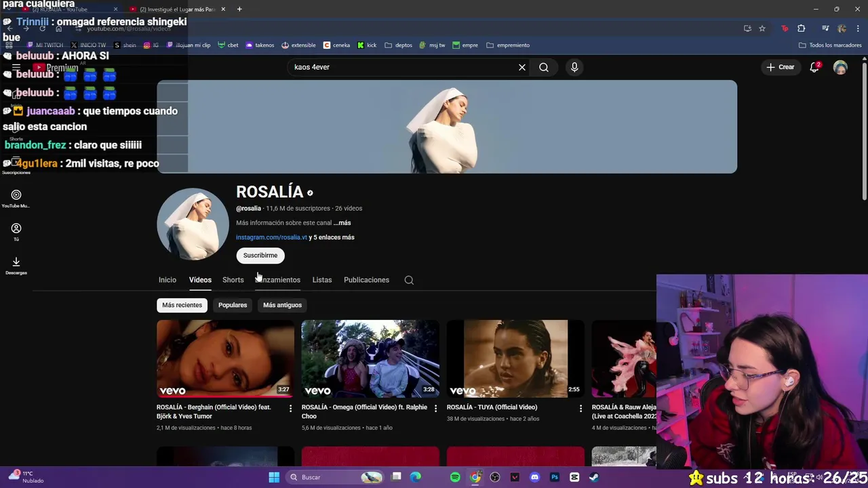Open Task View from the taskbar
The image size is (868, 488).
click(x=397, y=477)
